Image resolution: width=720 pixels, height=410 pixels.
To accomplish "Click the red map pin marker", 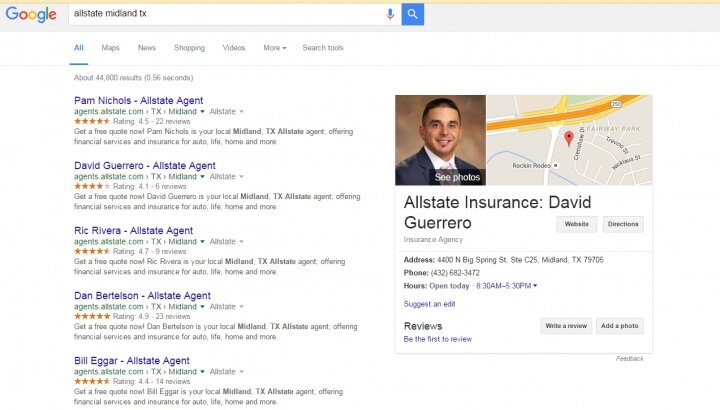I will [x=568, y=138].
